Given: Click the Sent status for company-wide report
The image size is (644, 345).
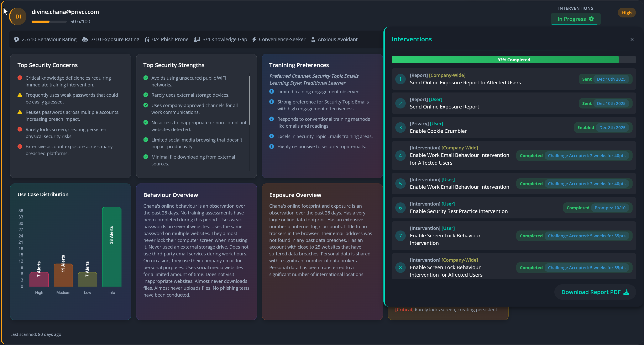Looking at the screenshot, I should coord(587,79).
